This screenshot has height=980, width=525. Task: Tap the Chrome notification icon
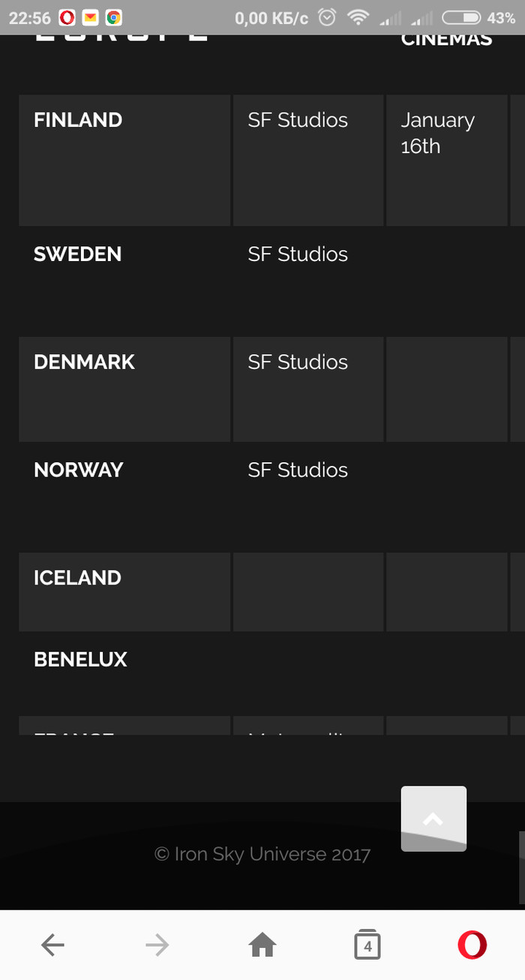click(113, 17)
